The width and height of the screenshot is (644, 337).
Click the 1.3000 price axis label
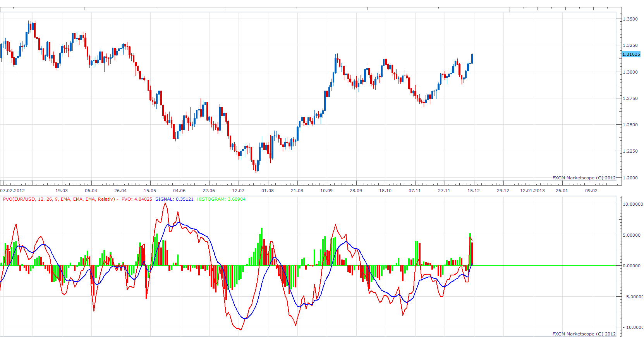(x=630, y=72)
